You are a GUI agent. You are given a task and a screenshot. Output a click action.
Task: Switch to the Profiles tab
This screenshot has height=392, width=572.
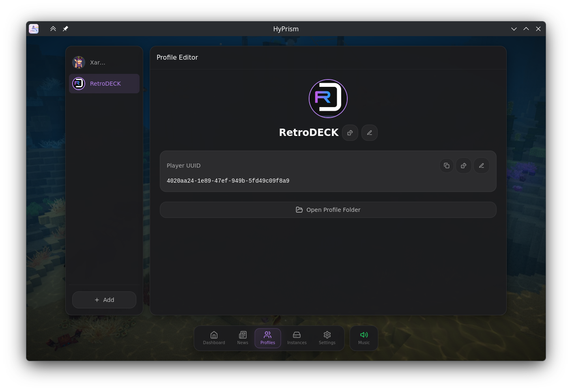(268, 338)
